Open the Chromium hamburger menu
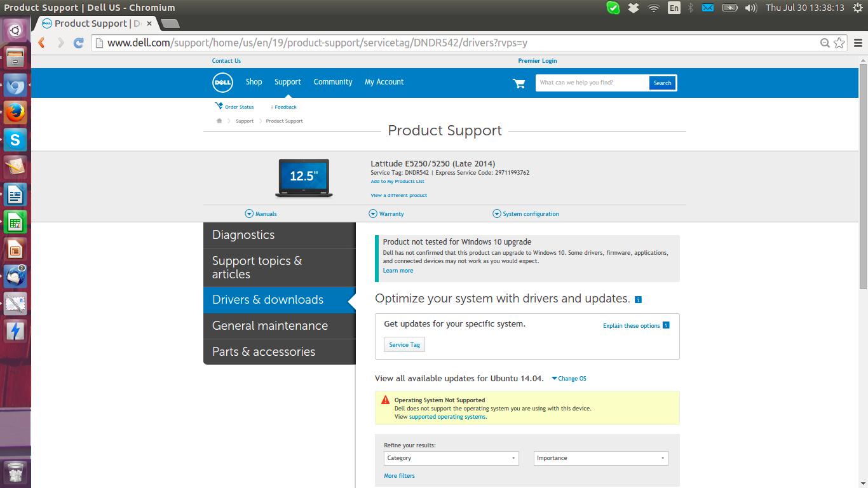The width and height of the screenshot is (868, 488). [x=858, y=43]
